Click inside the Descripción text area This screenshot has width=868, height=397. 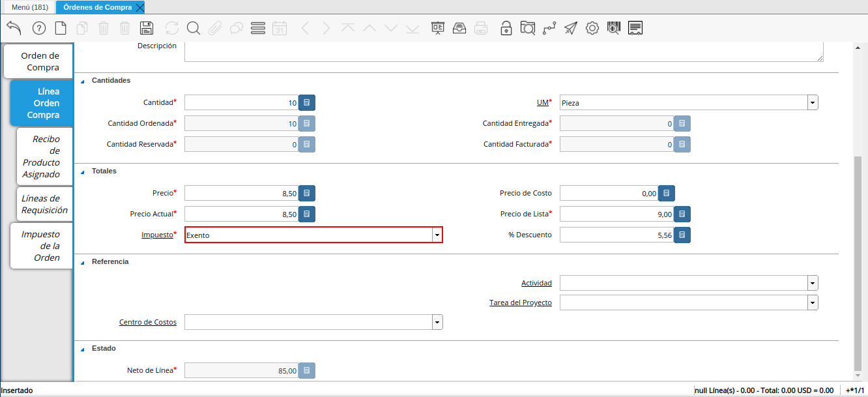tap(503, 51)
